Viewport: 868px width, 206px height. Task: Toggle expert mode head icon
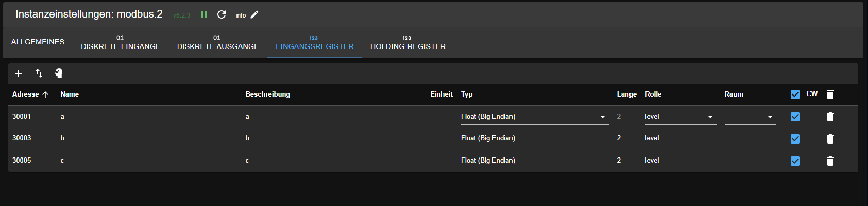(59, 73)
